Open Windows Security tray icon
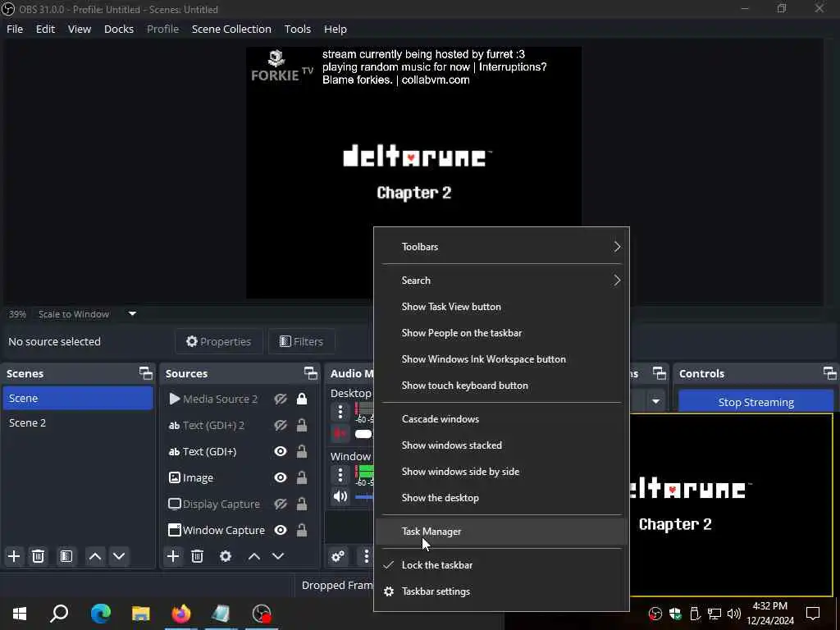The height and width of the screenshot is (630, 840). (x=675, y=614)
